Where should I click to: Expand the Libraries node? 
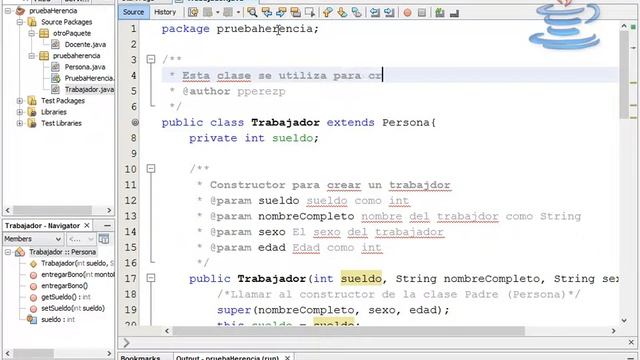pyautogui.click(x=20, y=112)
